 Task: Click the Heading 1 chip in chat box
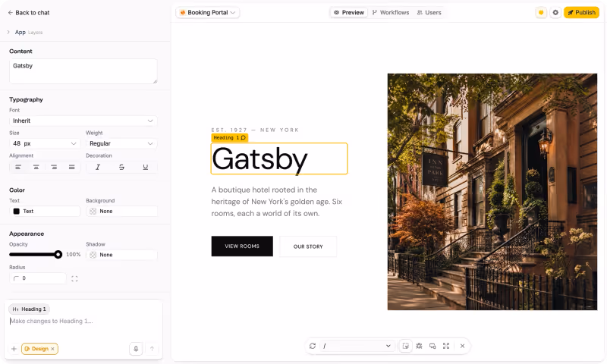click(x=30, y=309)
